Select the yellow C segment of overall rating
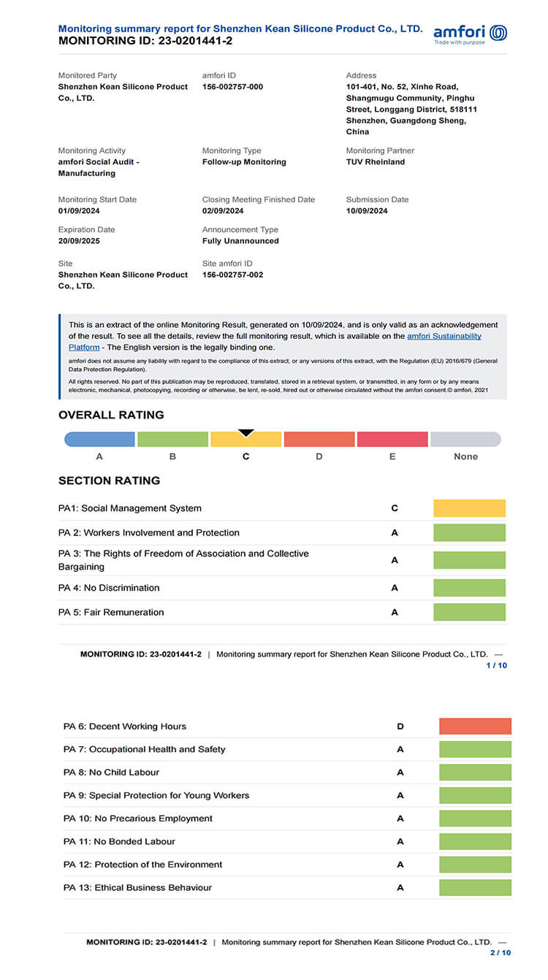Screen dimensions: 548x980 (246, 440)
